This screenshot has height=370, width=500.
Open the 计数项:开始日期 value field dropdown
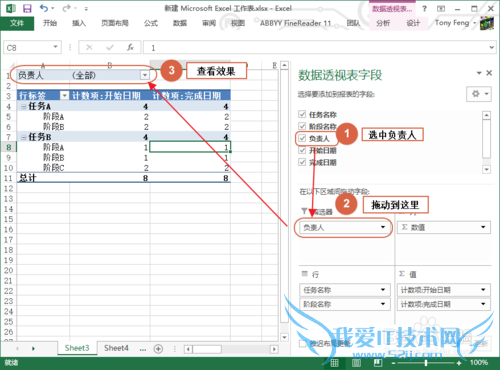point(483,290)
